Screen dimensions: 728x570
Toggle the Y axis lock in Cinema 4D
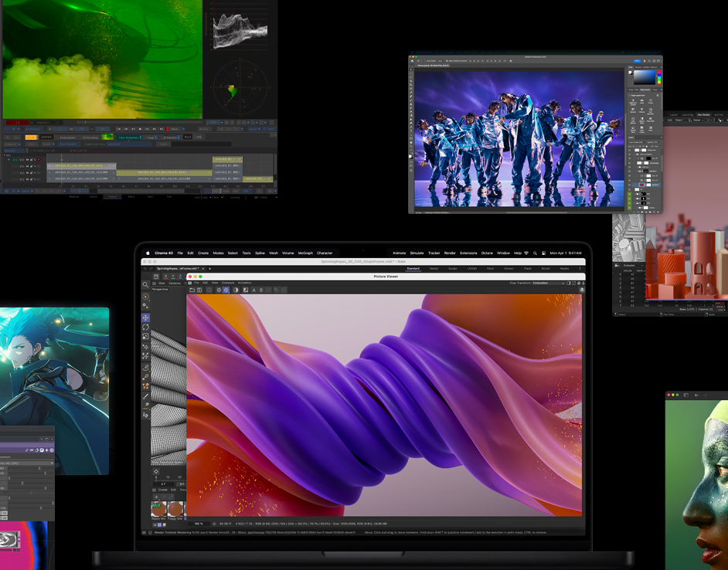tap(173, 277)
